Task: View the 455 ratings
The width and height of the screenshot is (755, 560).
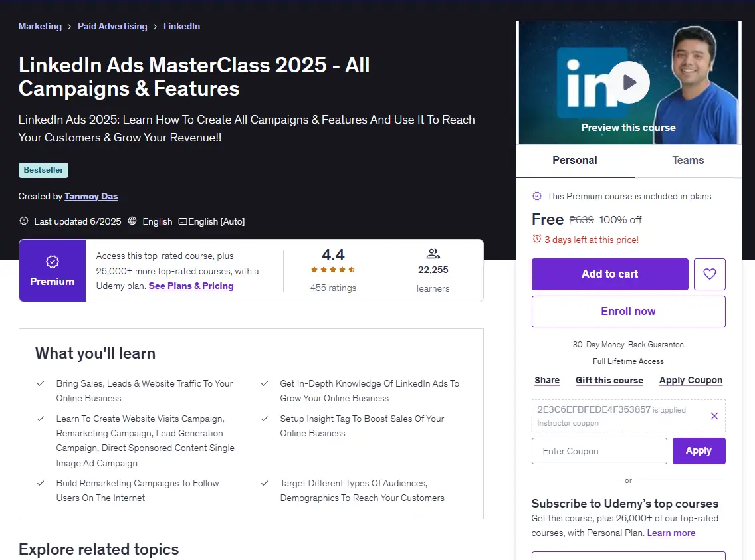Action: tap(333, 288)
